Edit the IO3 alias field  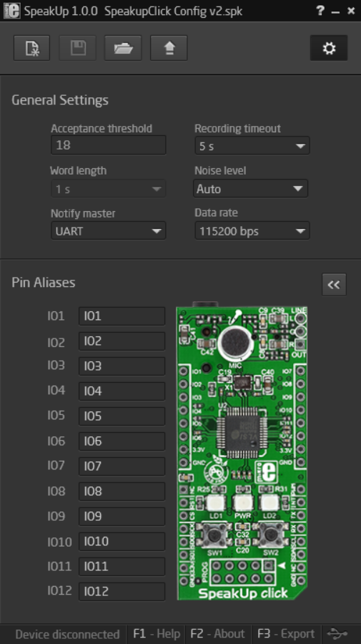[122, 366]
